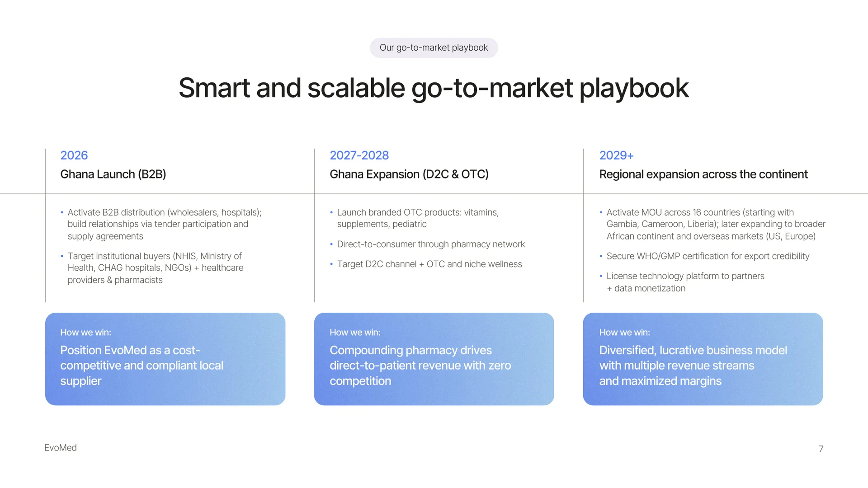Screen dimensions: 868x488
Task: Click 'Direct-to-consumer through pharmacy network' bullet
Action: pyautogui.click(x=431, y=244)
